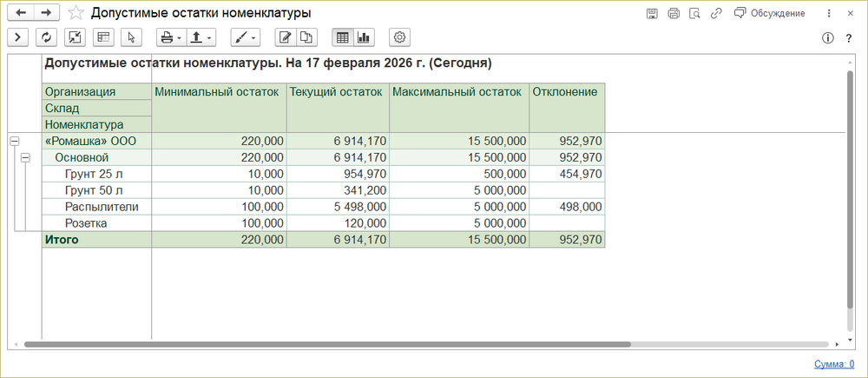The image size is (868, 378).
Task: Select the Грунт 25 л row
Action: click(x=97, y=175)
